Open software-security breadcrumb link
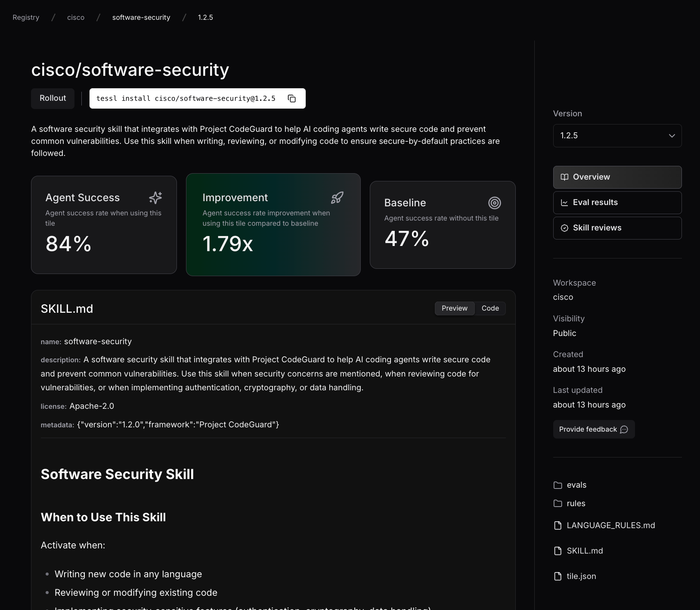Viewport: 700px width, 610px height. (141, 18)
